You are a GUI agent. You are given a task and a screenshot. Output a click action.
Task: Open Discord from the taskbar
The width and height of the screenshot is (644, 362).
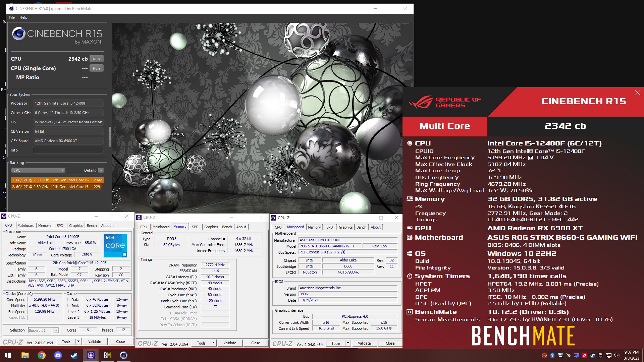coord(58,355)
